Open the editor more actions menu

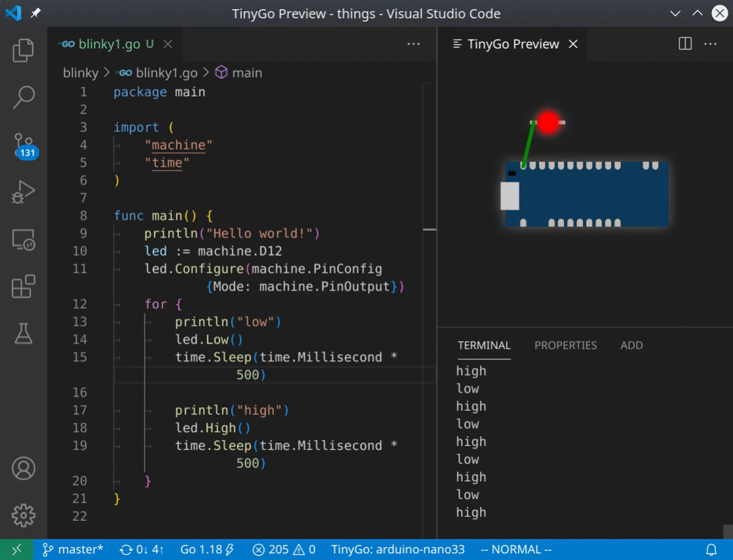point(413,43)
